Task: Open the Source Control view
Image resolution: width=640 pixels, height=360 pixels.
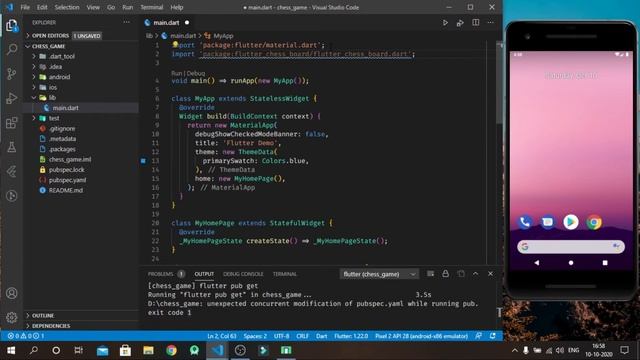Action: 12,74
